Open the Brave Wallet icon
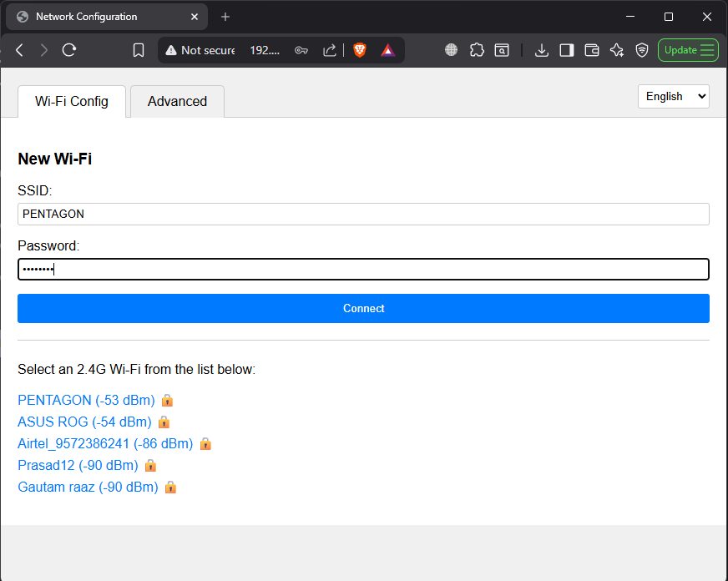728x581 pixels. (x=592, y=50)
